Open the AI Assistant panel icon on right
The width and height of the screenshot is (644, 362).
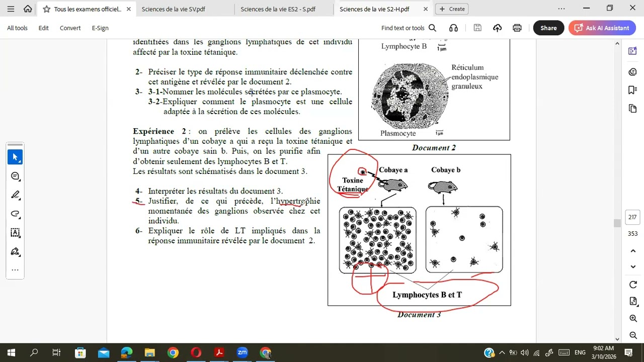(632, 51)
